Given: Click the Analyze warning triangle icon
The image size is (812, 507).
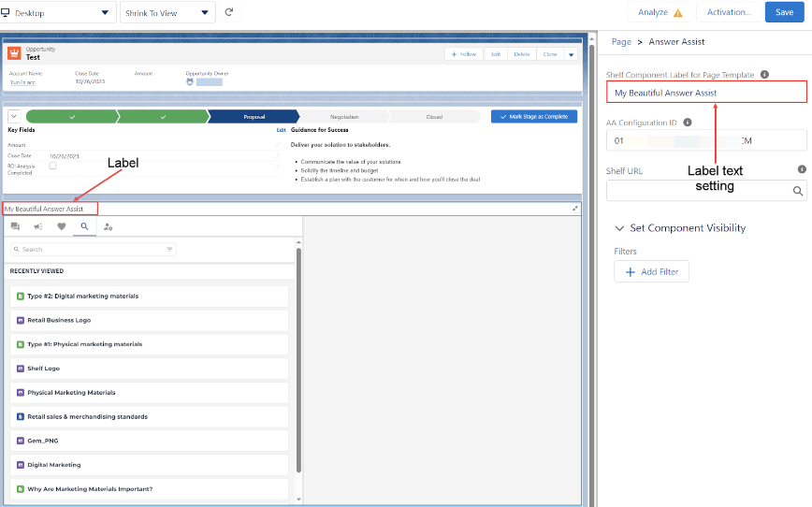Looking at the screenshot, I should pos(678,13).
